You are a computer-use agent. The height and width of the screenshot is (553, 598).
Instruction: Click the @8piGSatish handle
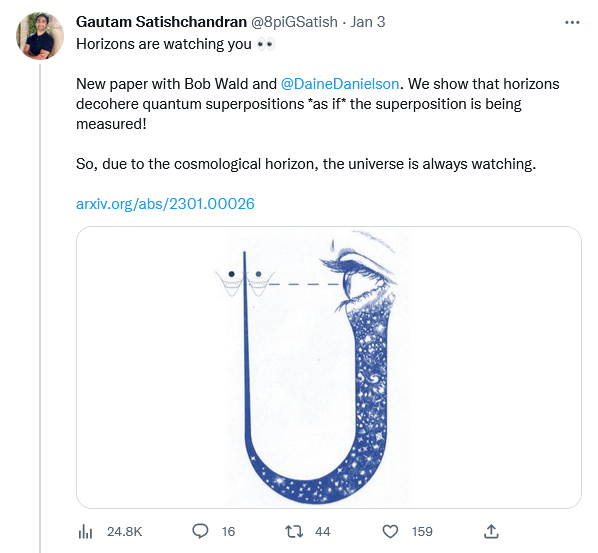coord(294,22)
